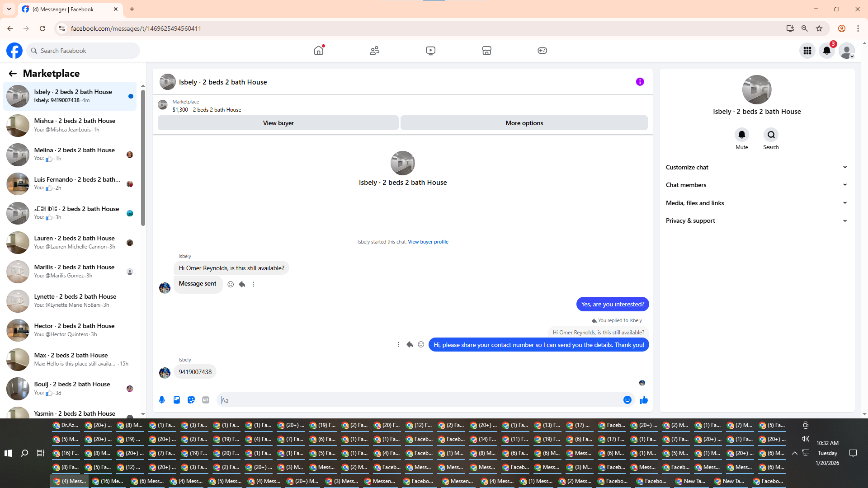React to the 'please share your contact number' message
Screen dimensions: 868x488
point(421,345)
